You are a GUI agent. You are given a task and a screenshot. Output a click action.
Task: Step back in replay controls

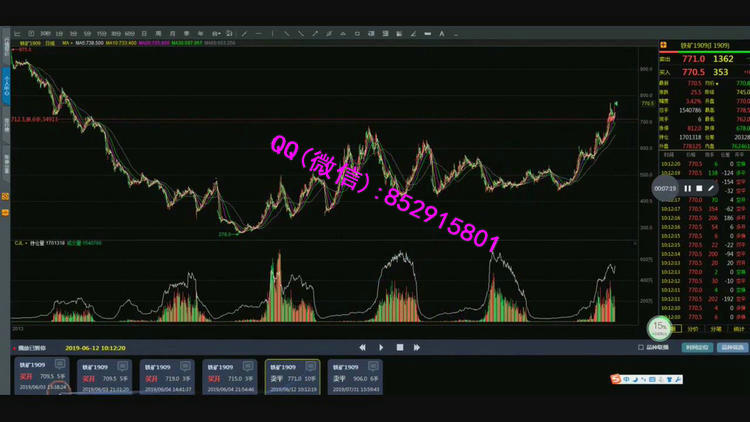(362, 347)
